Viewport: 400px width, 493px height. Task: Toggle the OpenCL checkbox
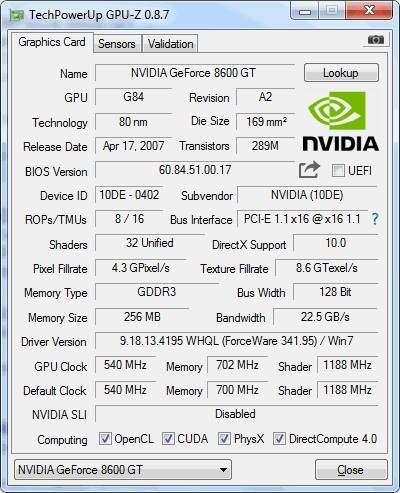click(x=105, y=438)
